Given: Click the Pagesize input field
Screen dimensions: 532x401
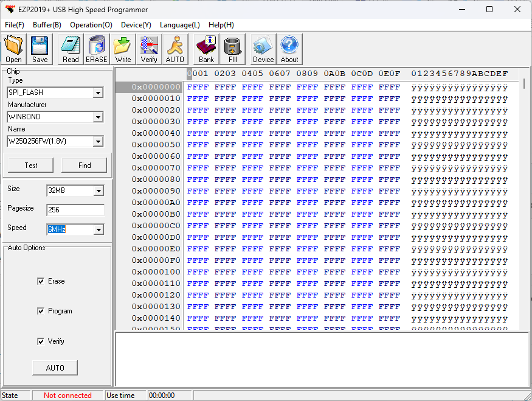Looking at the screenshot, I should point(75,210).
